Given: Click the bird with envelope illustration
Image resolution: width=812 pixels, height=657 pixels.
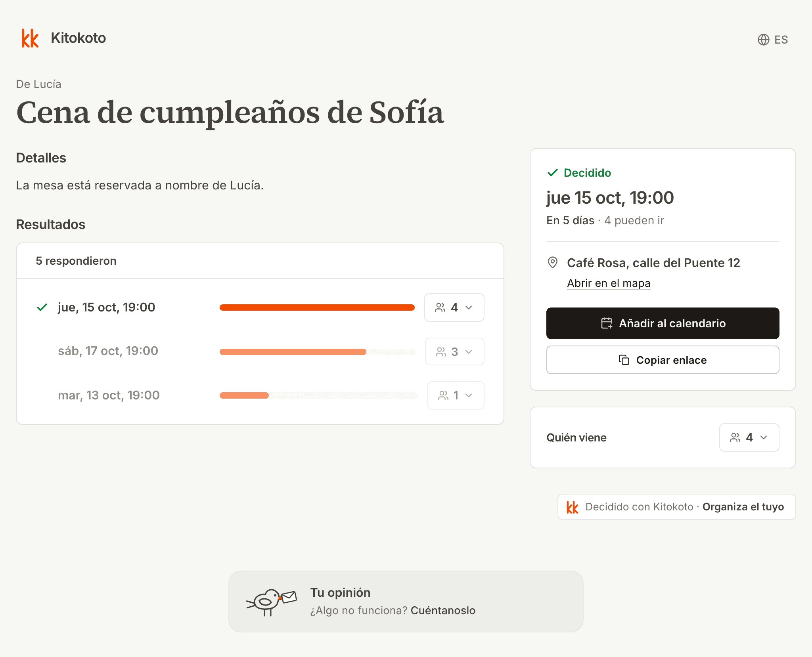Looking at the screenshot, I should (x=271, y=602).
